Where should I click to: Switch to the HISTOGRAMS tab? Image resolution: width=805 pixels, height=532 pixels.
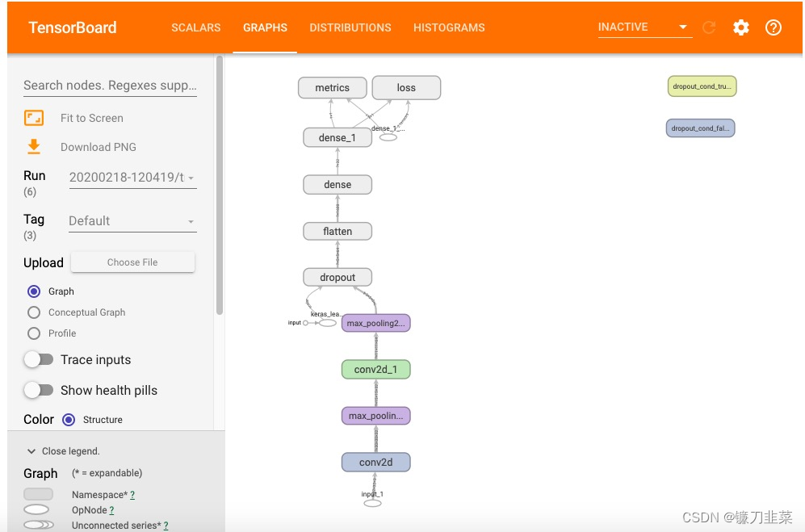tap(449, 27)
